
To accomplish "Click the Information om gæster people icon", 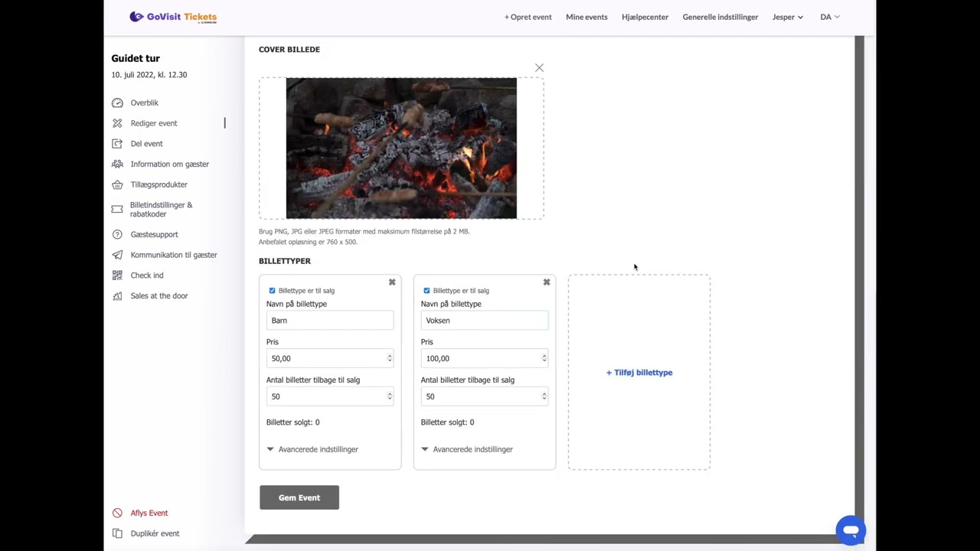I will coord(117,164).
